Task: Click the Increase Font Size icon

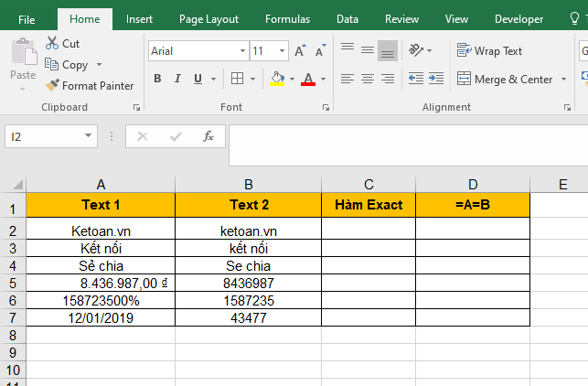Action: tap(300, 51)
